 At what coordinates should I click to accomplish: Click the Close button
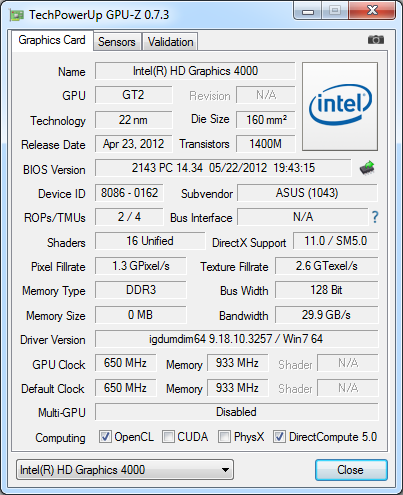[x=351, y=470]
